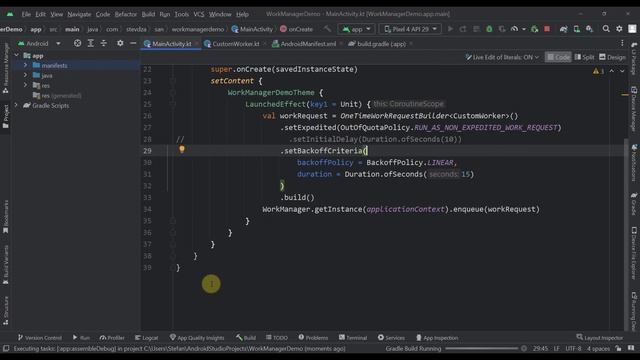The image size is (640, 360).
Task: Open the SDK Manager toolbar icon
Action: pos(589,29)
